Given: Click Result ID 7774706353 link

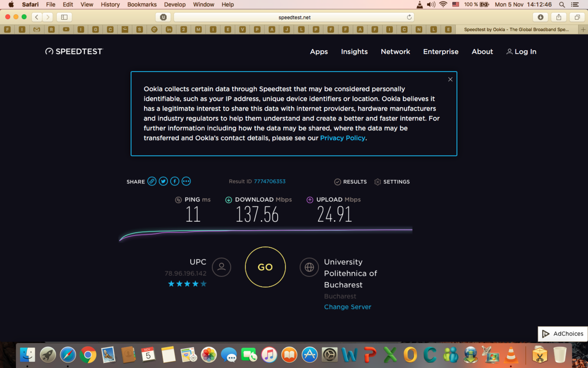Looking at the screenshot, I should 269,182.
